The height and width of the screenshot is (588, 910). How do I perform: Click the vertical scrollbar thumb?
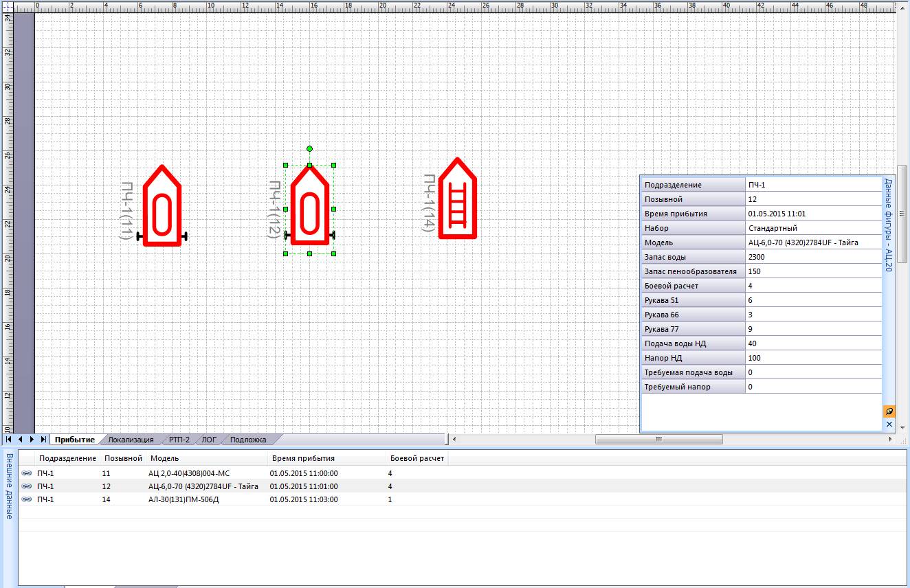(x=902, y=213)
